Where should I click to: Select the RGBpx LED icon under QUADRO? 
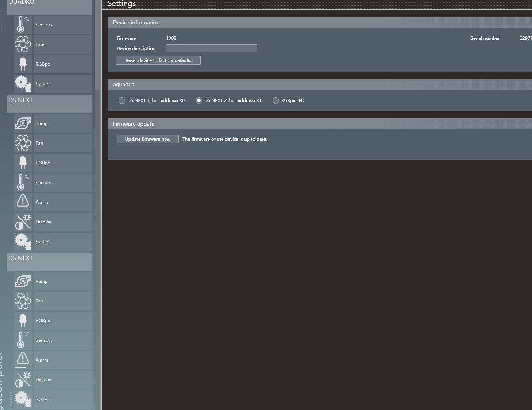(x=23, y=64)
